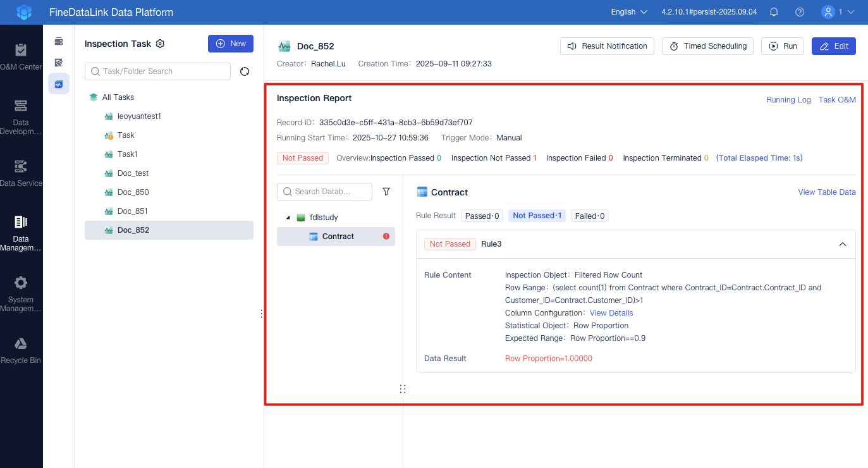This screenshot has height=468, width=868.
Task: Click the highlighted inspection task sub-nav icon
Action: coord(59,83)
